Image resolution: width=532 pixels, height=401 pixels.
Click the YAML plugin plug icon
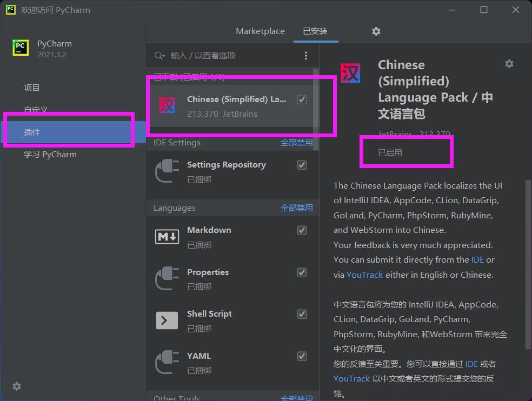pyautogui.click(x=167, y=362)
